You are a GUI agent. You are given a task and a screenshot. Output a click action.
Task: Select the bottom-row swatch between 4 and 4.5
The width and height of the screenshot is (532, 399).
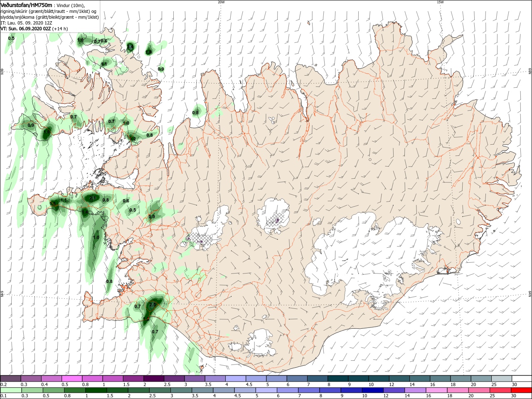223,390
